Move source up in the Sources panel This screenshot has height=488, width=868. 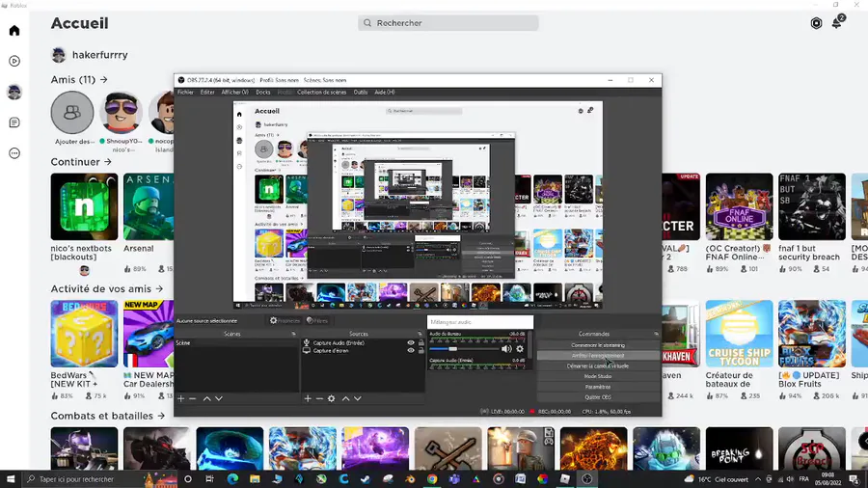(x=346, y=398)
